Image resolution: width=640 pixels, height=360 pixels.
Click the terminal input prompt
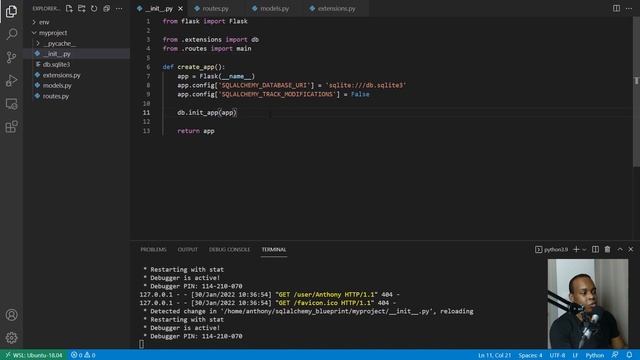(142, 344)
